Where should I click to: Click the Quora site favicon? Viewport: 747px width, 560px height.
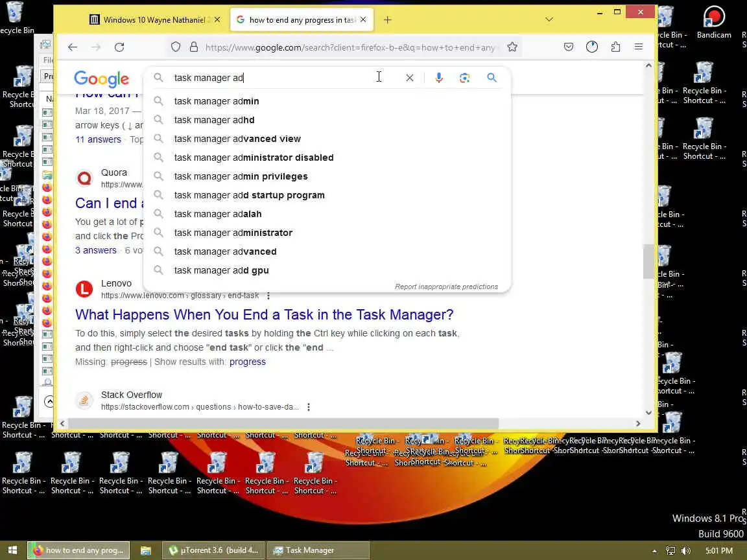(x=84, y=178)
